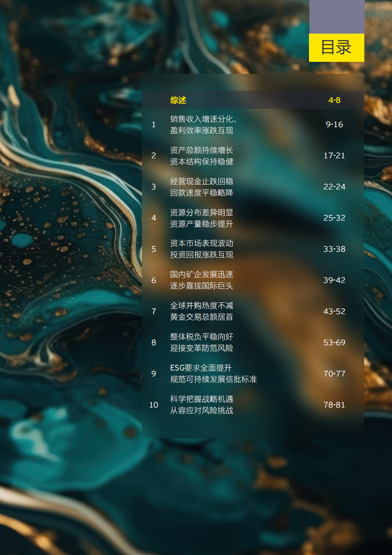Open the 全球并购热度不减 chapter

(201, 311)
